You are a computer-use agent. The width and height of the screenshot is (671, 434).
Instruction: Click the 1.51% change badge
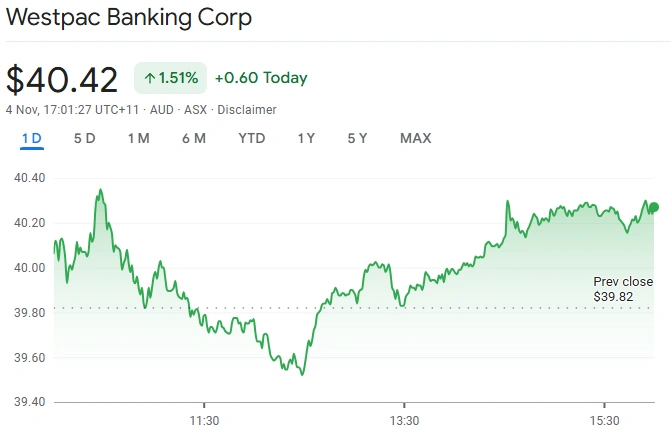click(170, 78)
